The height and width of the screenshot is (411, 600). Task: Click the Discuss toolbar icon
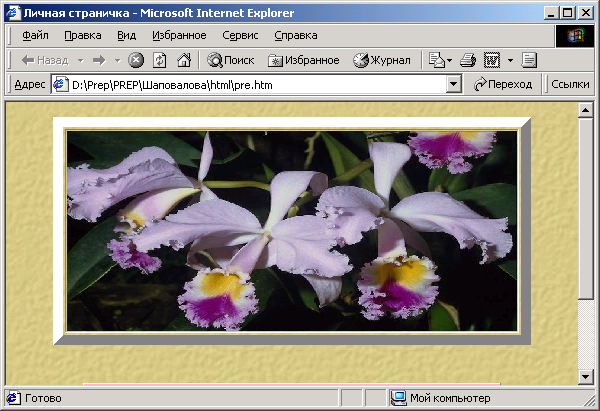529,60
